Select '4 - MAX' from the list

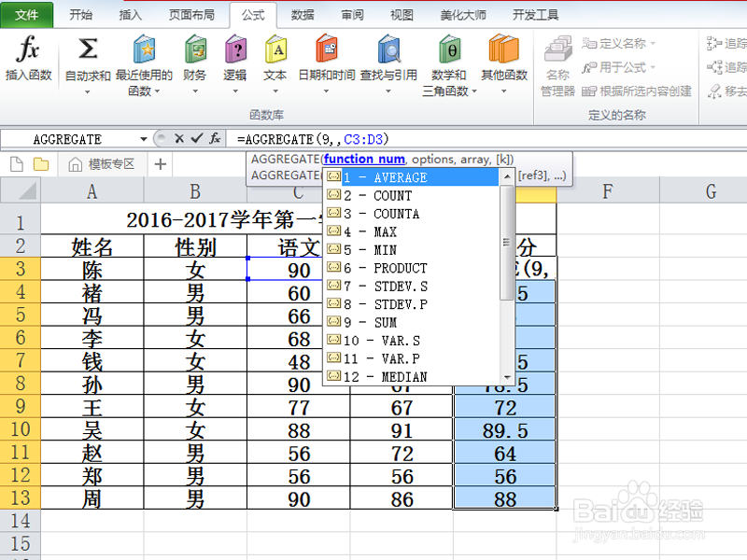click(x=412, y=231)
